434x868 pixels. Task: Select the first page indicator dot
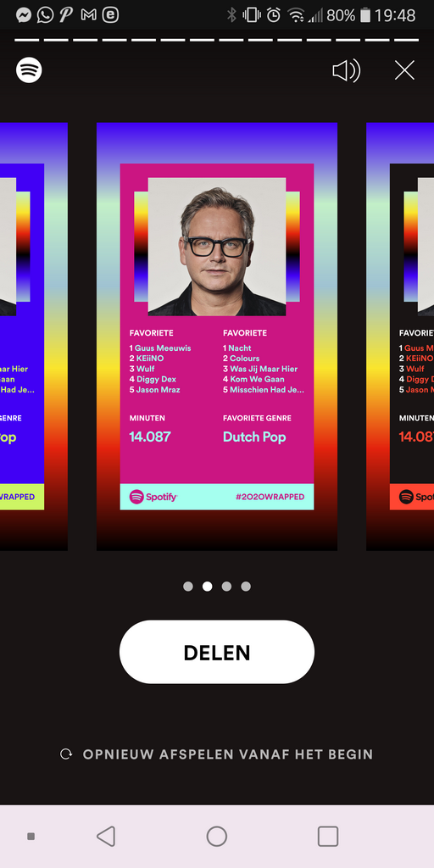[x=188, y=587]
